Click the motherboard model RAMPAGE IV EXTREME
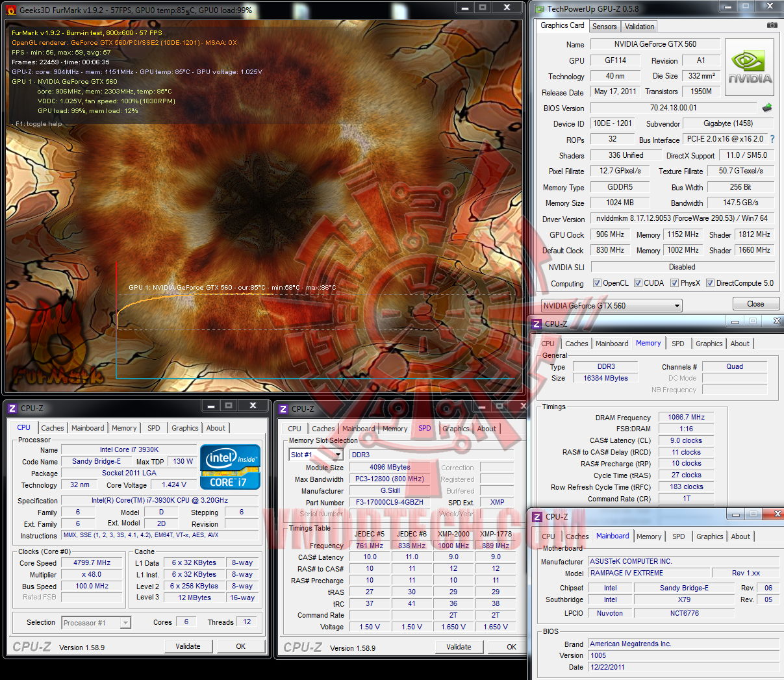Viewport: 784px width, 680px height. click(649, 573)
